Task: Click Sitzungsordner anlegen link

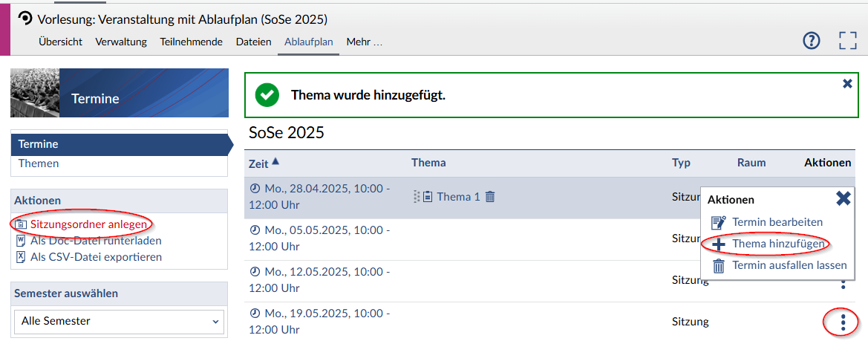Action: point(88,224)
